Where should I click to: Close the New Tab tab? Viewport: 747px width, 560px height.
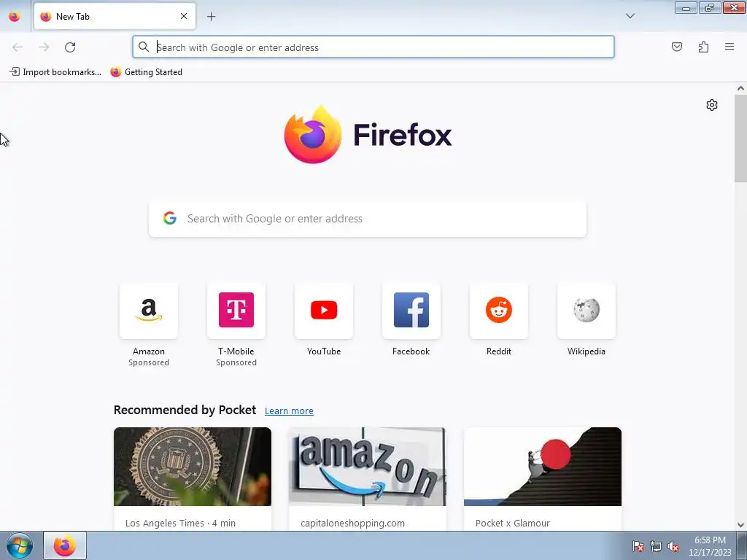tap(184, 16)
